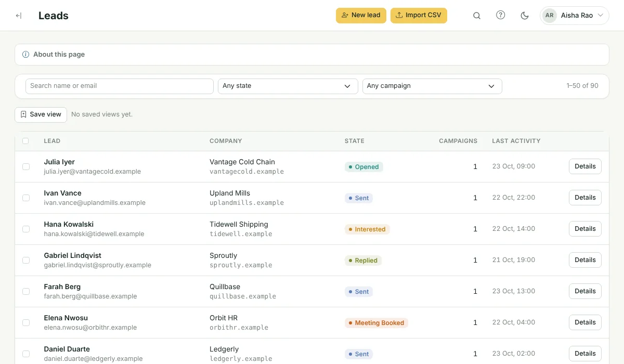
Task: Tick the select-all checkbox in table header
Action: click(x=25, y=141)
